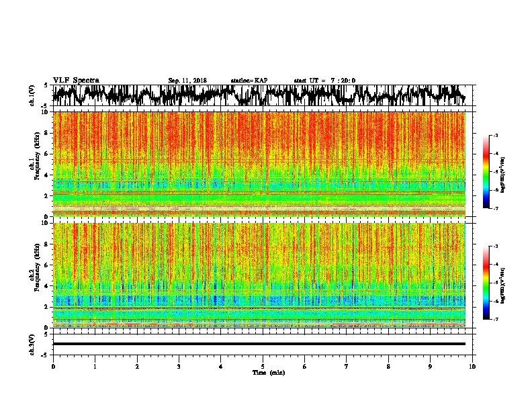Click the date label "Sep. 11, 2018"

pos(187,81)
